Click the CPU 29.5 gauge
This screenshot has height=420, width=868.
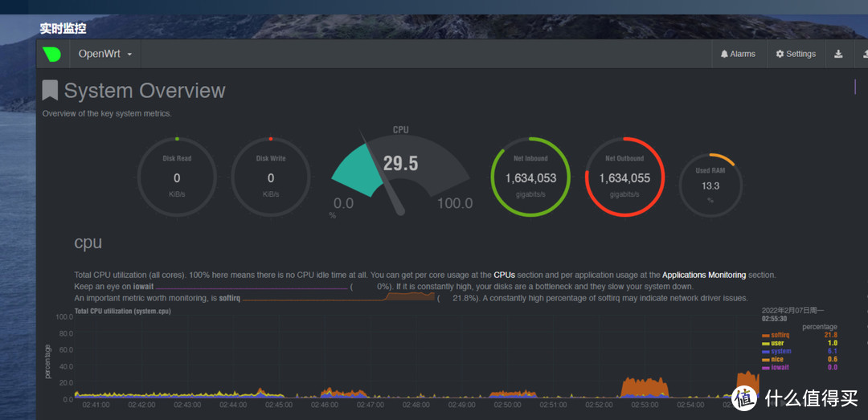401,172
